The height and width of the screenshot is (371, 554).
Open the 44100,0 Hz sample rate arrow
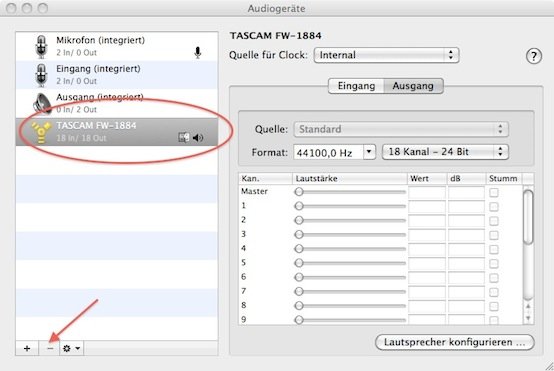[x=369, y=152]
